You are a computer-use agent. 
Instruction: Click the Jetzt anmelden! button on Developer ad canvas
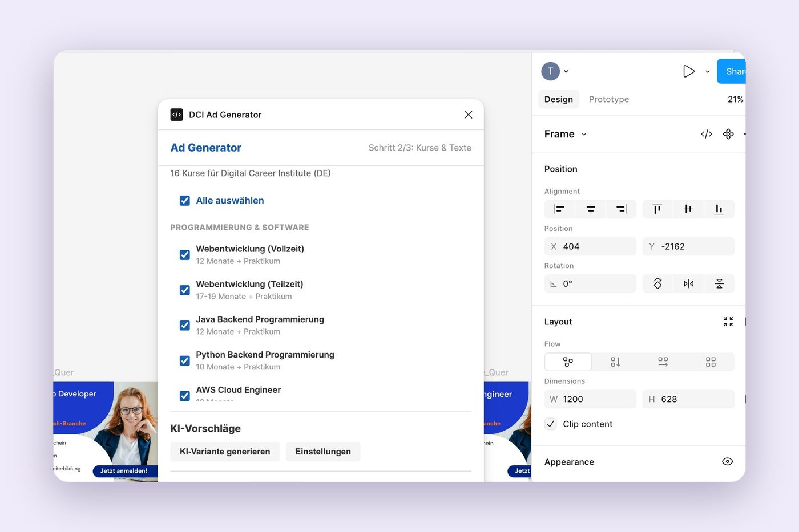tap(124, 471)
